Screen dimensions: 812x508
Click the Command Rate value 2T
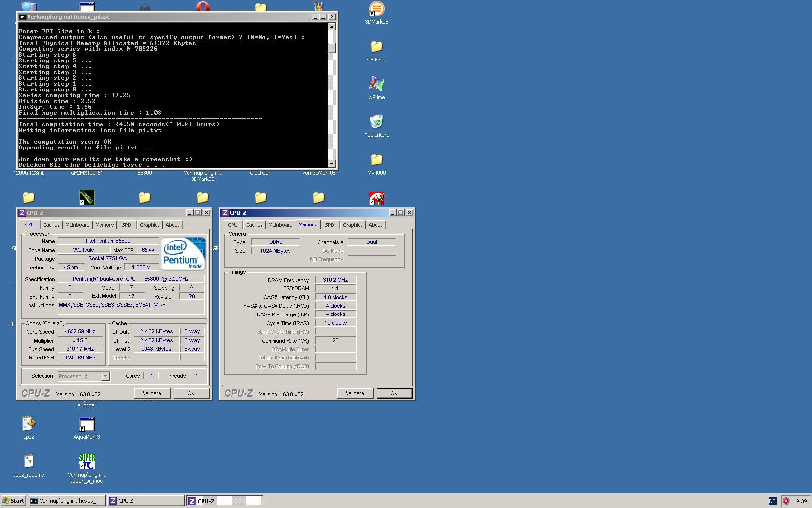coord(335,341)
